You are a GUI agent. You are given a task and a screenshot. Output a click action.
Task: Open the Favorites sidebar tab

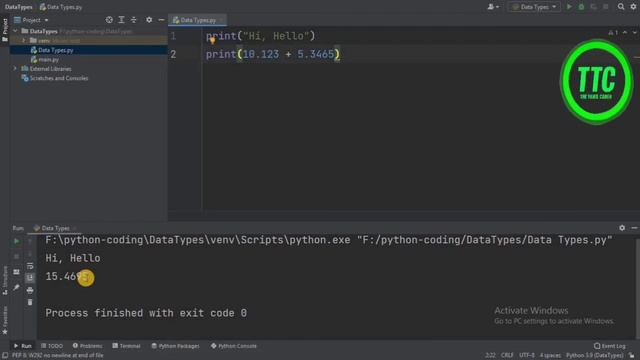5,320
